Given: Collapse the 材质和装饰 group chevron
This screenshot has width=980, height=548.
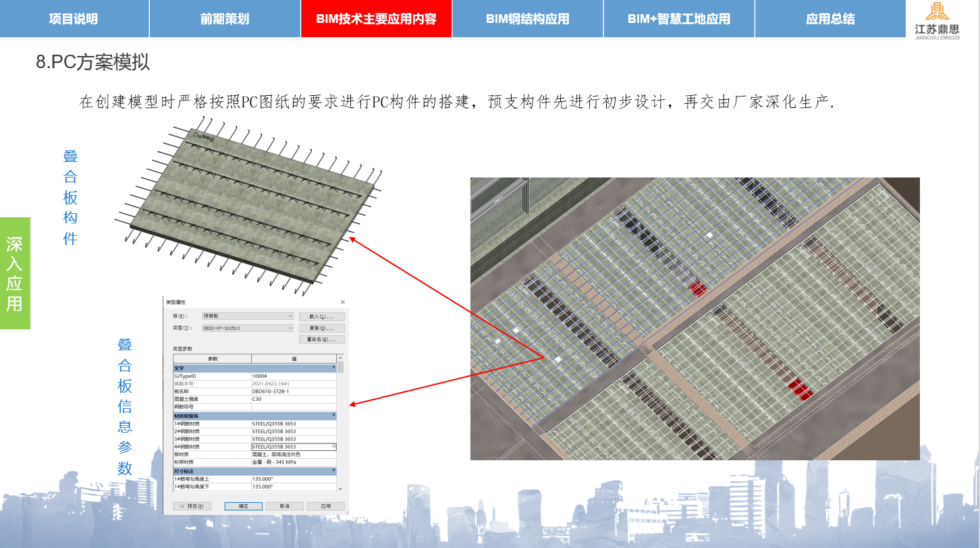Looking at the screenshot, I should pos(333,415).
